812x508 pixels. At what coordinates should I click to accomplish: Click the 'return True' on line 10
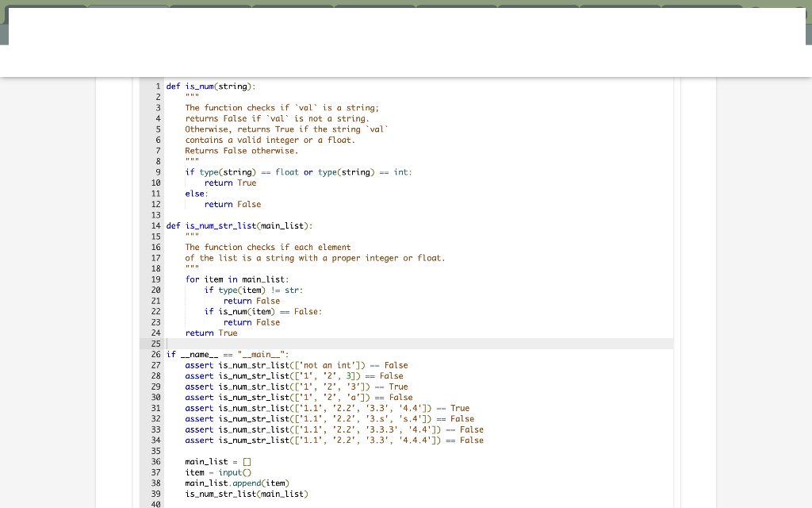[x=230, y=183]
